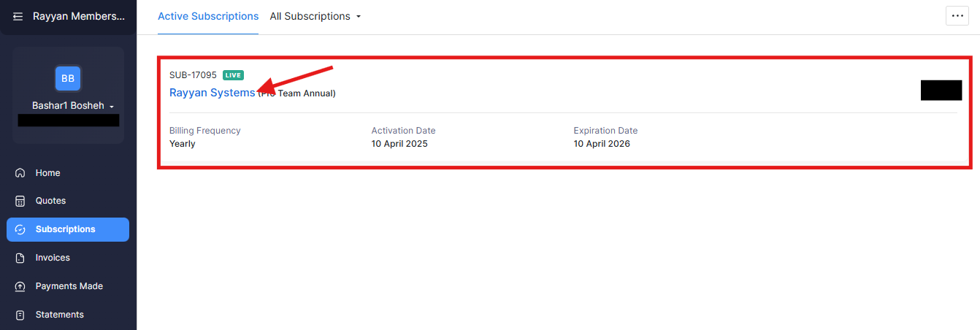The width and height of the screenshot is (980, 330).
Task: Collapse sidebar using hamburger menu icon
Action: pos(18,17)
